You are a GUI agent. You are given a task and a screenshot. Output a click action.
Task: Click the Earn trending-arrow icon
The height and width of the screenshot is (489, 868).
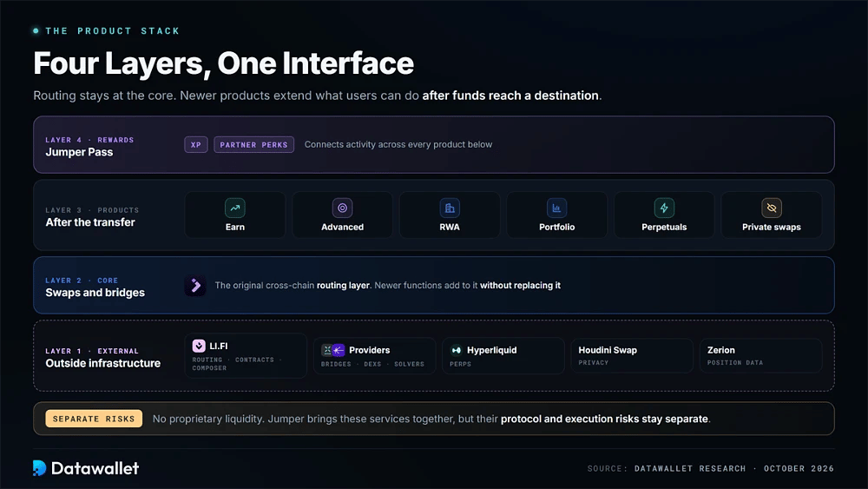pos(234,208)
